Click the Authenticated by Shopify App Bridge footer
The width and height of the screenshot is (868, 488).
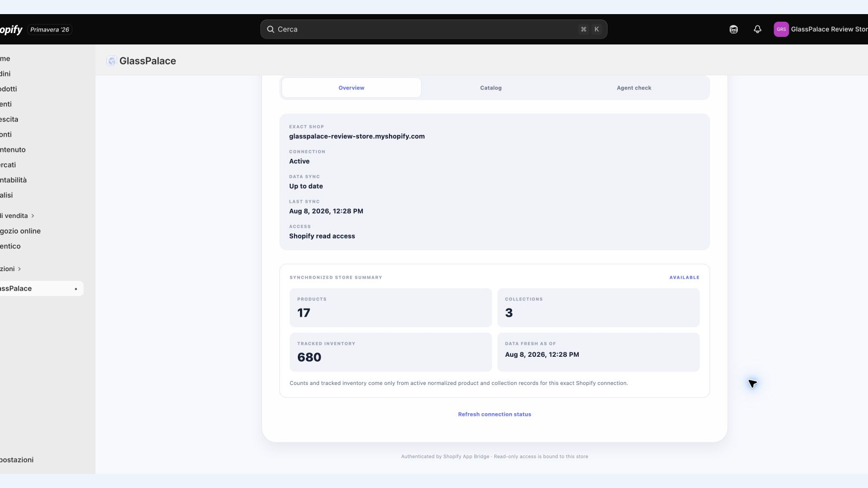click(x=495, y=457)
